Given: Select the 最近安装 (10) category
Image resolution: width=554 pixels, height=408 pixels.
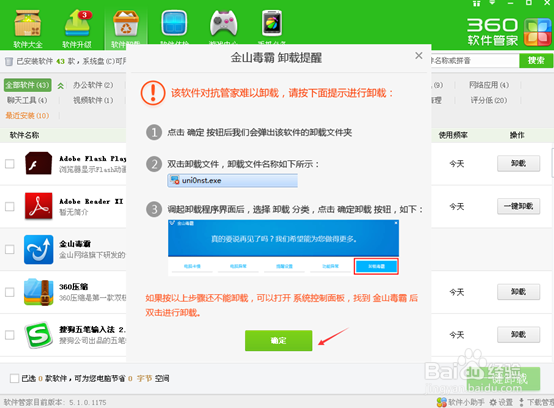Looking at the screenshot, I should tap(27, 116).
